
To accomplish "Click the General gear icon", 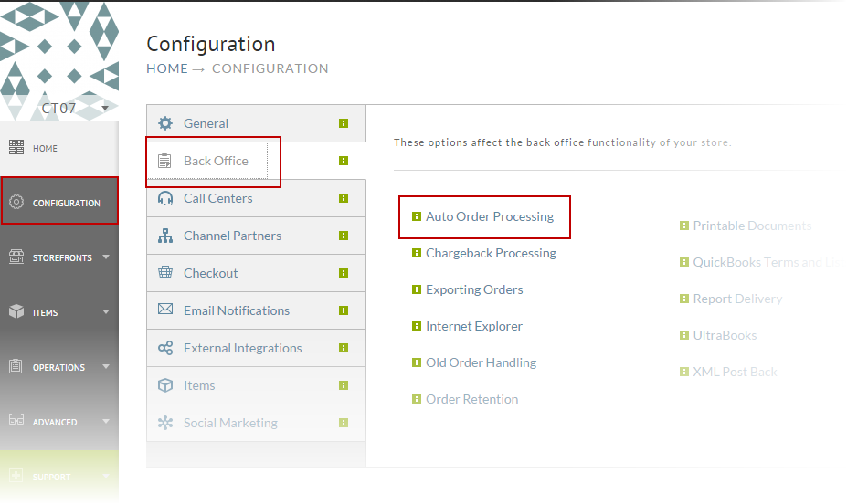I will click(x=165, y=123).
